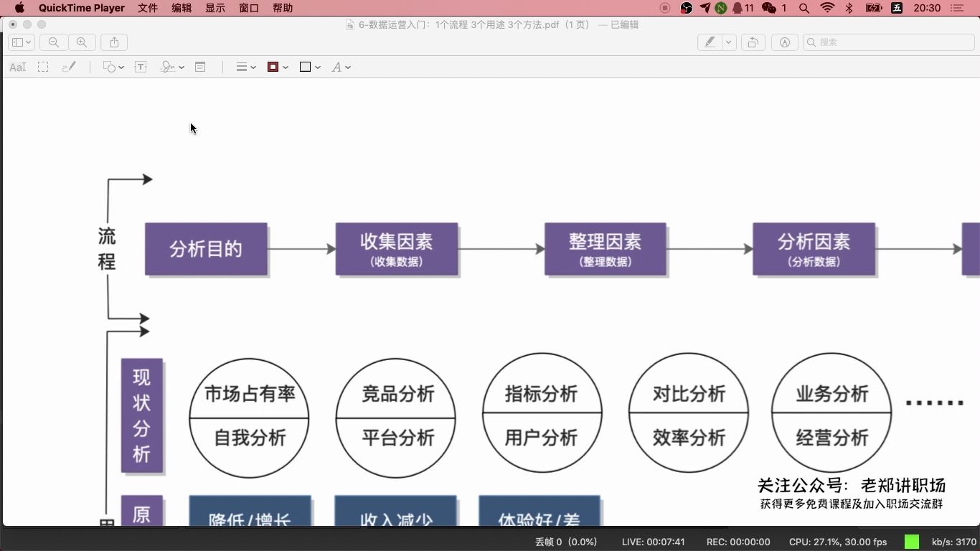Viewport: 980px width, 551px height.
Task: Open the QuickTime Player app menu
Action: click(x=82, y=8)
